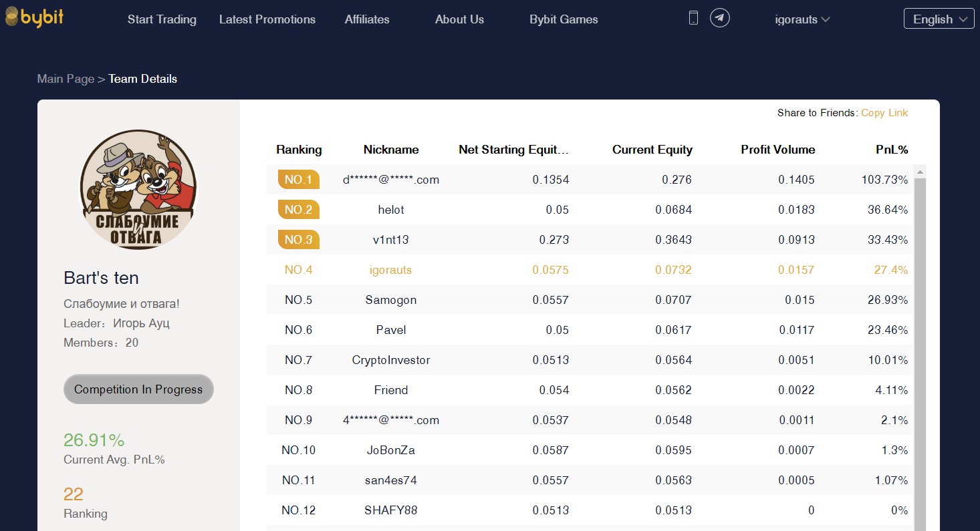The image size is (980, 531).
Task: Click the scrollbar up arrow in table
Action: coord(920,172)
